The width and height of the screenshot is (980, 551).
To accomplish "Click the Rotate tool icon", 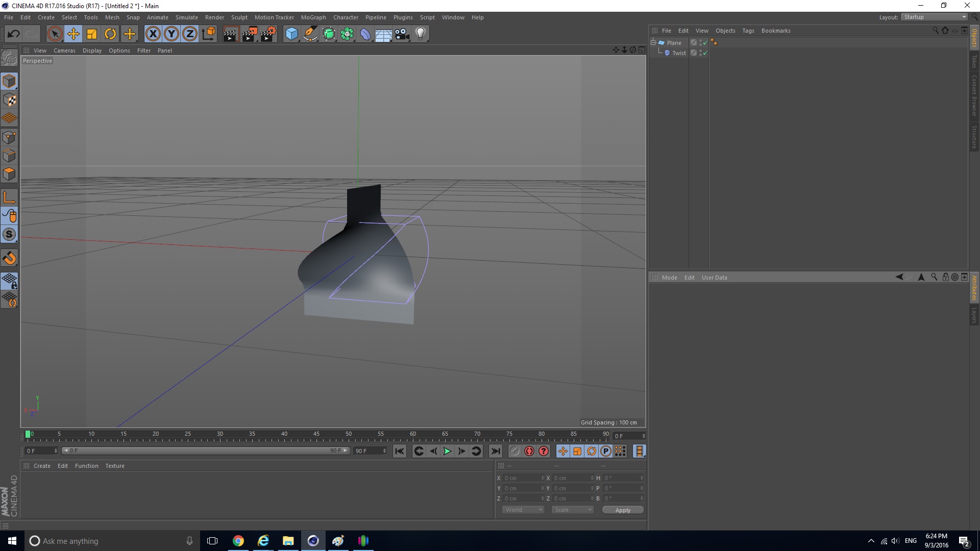I will click(110, 33).
